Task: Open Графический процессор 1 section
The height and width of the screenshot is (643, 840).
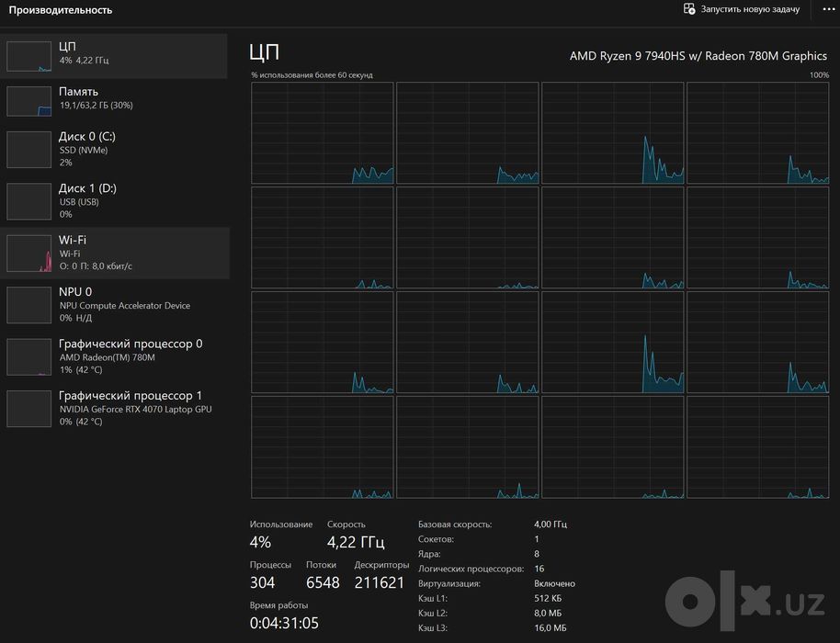Action: coord(114,409)
